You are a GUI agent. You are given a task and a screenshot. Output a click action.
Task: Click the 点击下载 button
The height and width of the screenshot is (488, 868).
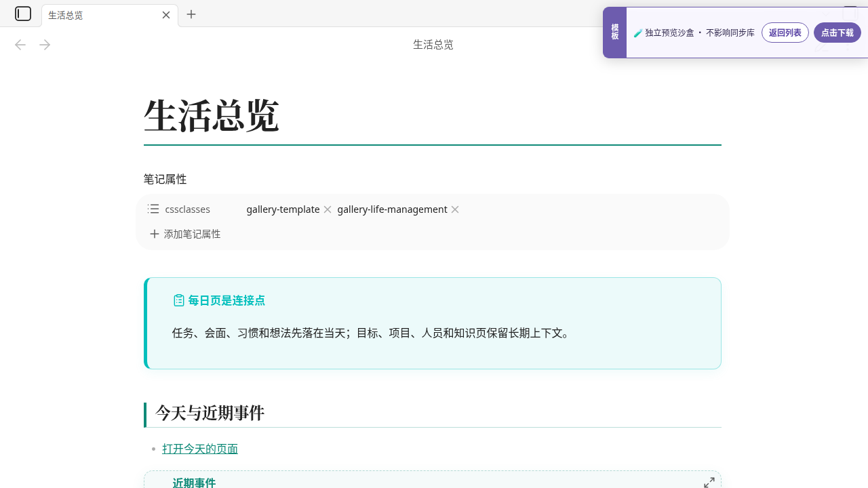[x=837, y=33]
